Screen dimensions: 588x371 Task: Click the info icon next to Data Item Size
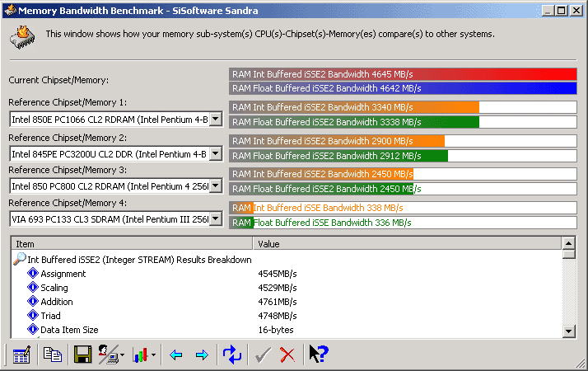pyautogui.click(x=33, y=329)
